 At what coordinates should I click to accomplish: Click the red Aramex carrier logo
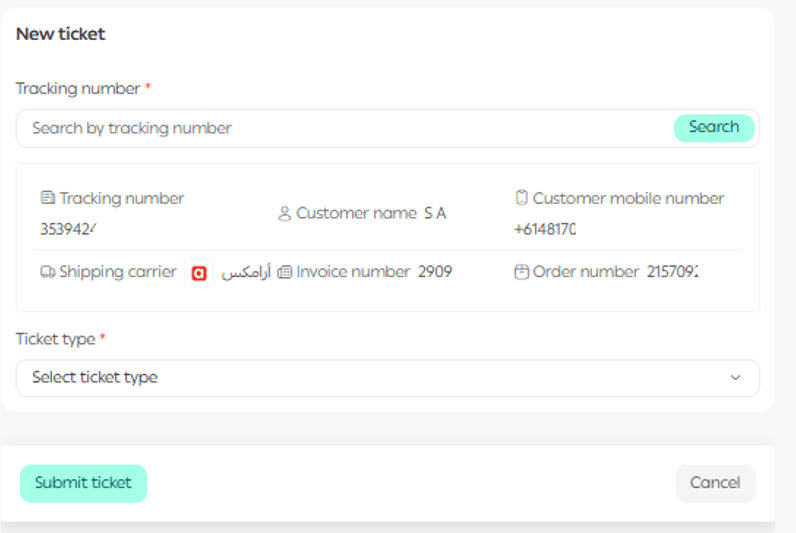[x=199, y=272]
